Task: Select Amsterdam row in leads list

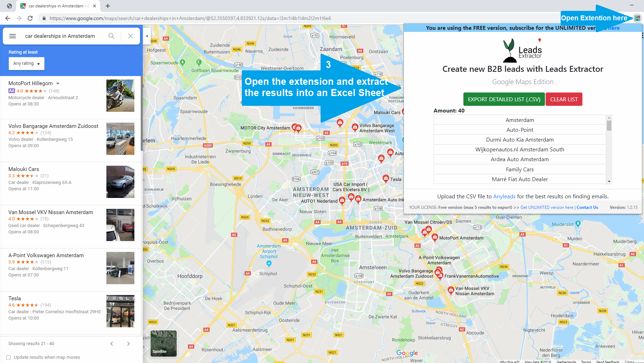Action: click(x=520, y=120)
